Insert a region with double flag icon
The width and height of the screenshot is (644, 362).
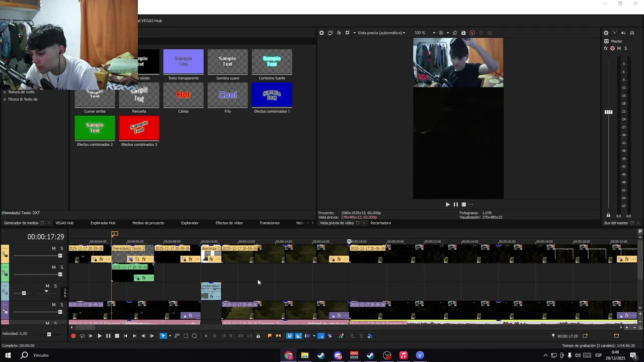[278, 336]
